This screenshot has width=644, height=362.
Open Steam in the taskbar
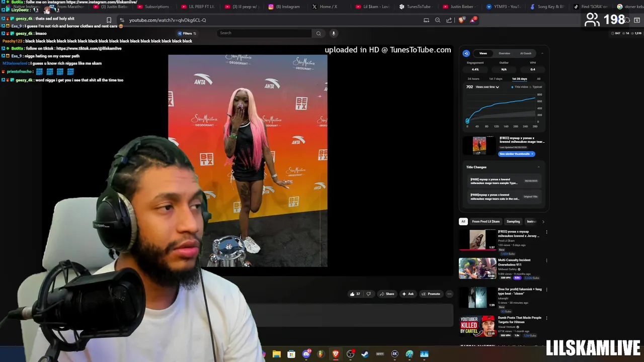[365, 354]
